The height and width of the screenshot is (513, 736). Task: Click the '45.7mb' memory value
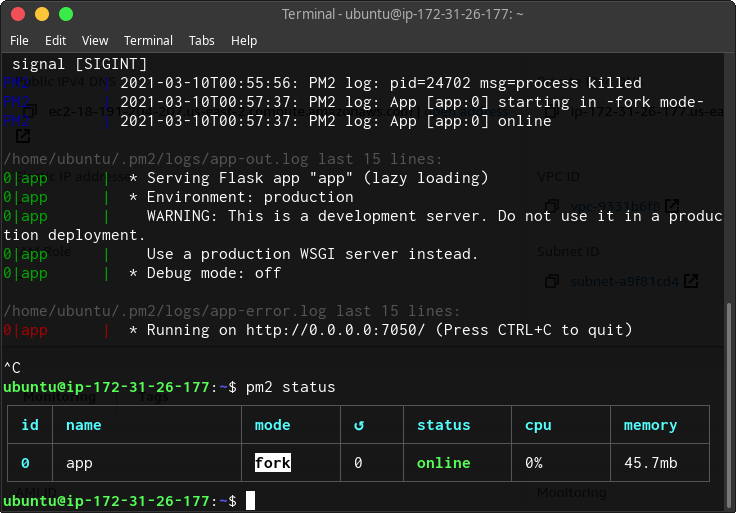(651, 463)
